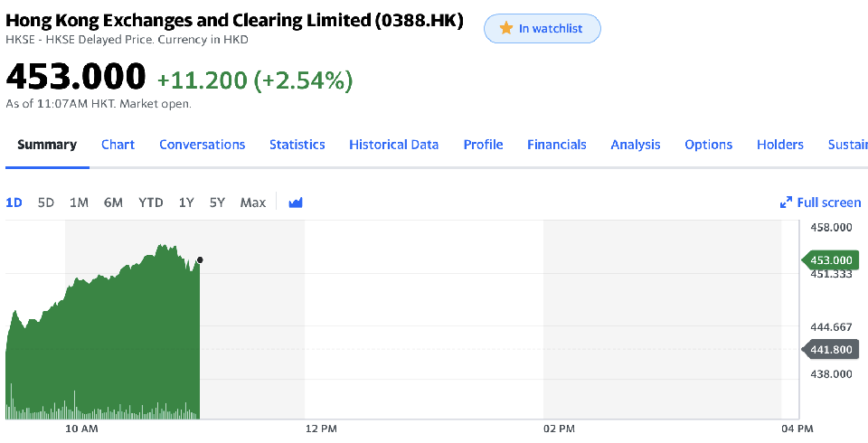Click the 453.000 current price marker
Image resolution: width=868 pixels, height=443 pixels.
click(831, 260)
